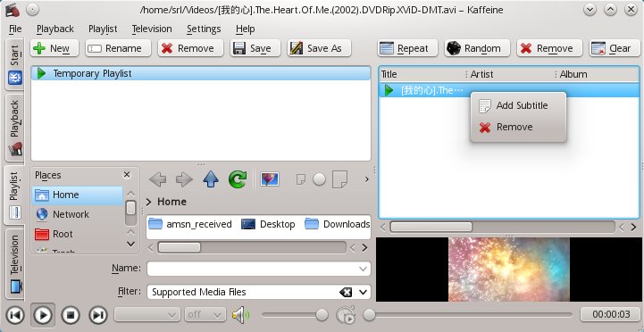Skip to the previous track

[15, 315]
